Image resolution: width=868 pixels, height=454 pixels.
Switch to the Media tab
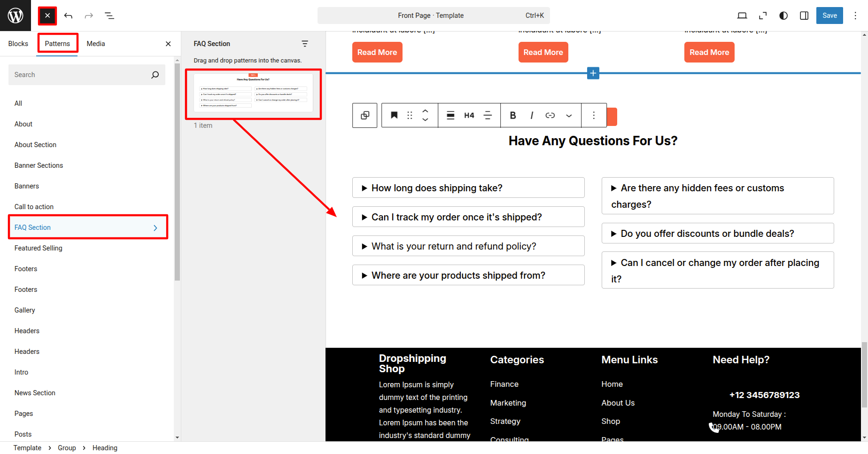96,44
